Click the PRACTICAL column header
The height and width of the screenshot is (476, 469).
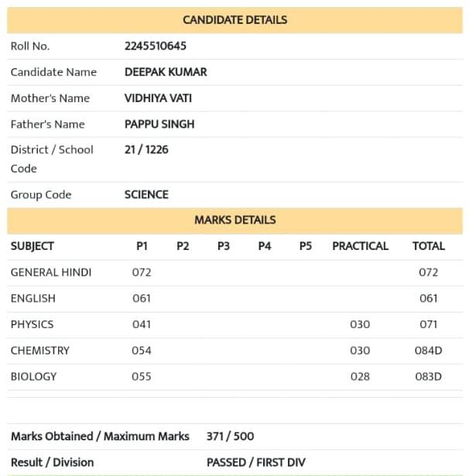pos(360,246)
